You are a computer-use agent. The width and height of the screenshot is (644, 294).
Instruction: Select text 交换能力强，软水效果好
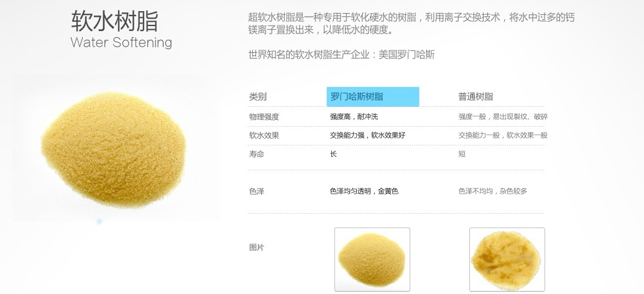pos(367,135)
